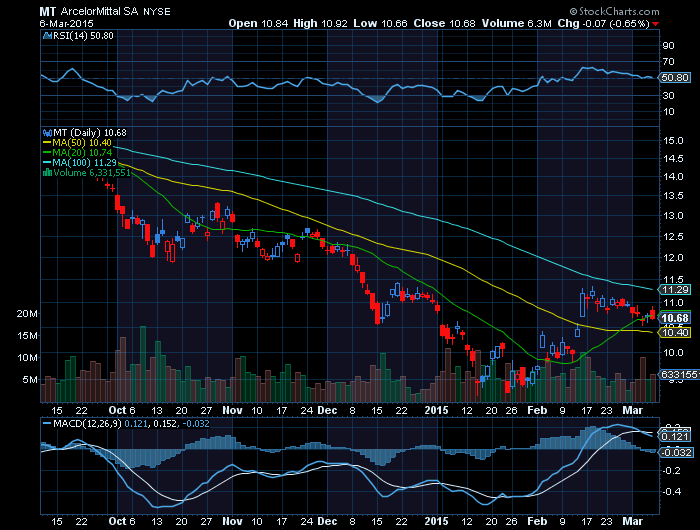Click the 6-Mar-2015 date label
Image resolution: width=700 pixels, height=530 pixels.
[x=67, y=24]
